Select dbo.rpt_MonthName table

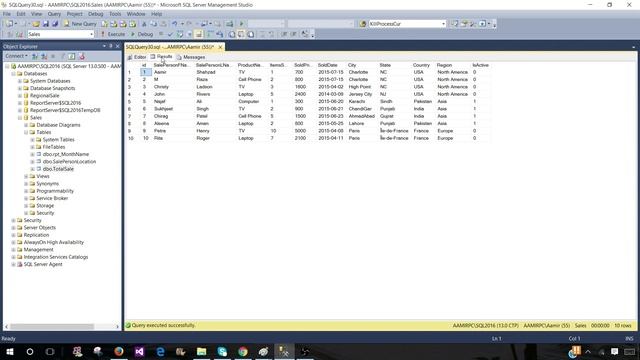click(x=66, y=154)
